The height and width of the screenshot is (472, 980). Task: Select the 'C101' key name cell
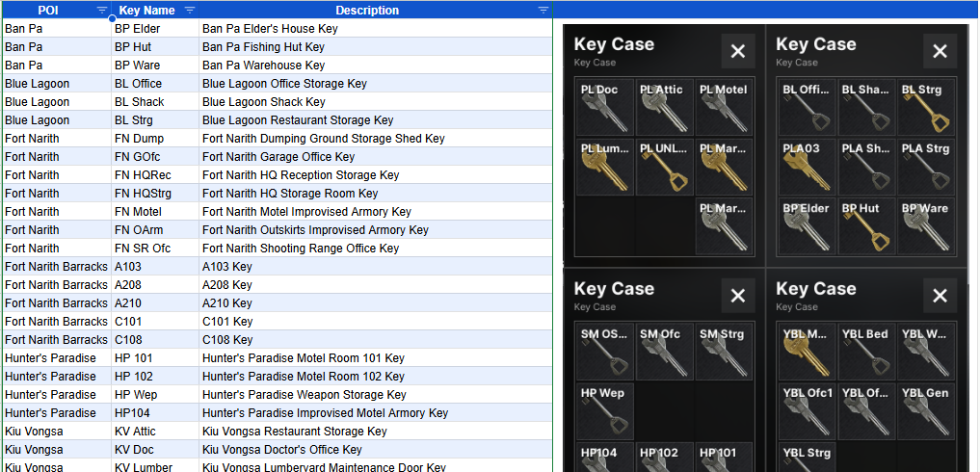click(x=156, y=322)
